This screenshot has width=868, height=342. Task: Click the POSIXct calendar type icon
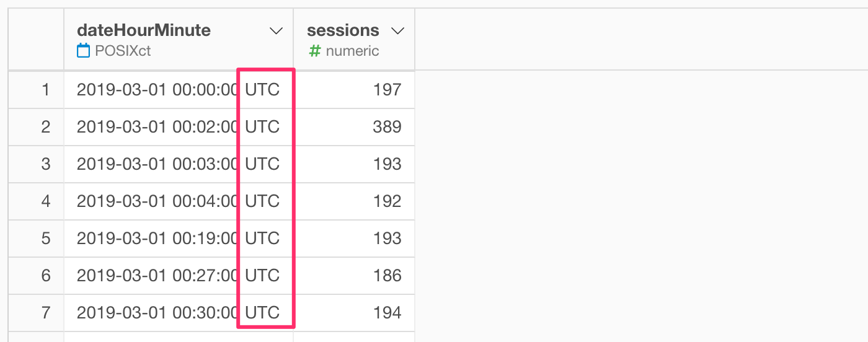coord(84,51)
